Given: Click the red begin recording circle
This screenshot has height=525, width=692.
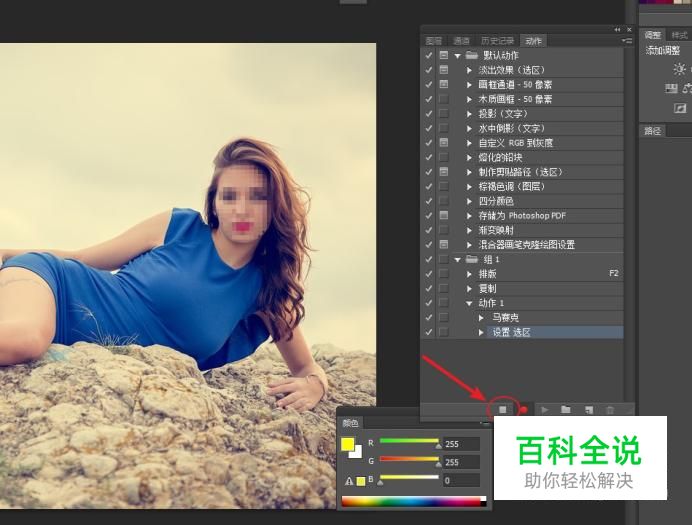Looking at the screenshot, I should tap(524, 410).
